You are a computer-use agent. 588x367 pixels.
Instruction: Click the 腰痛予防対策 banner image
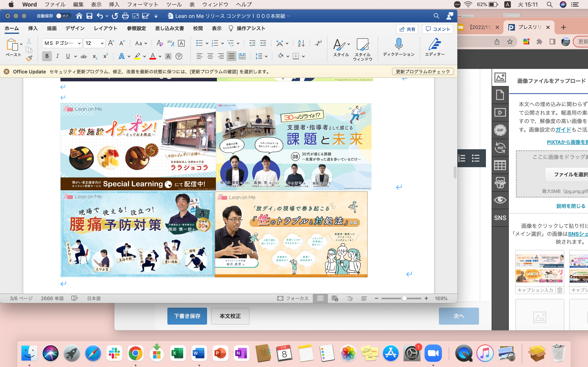pos(137,234)
